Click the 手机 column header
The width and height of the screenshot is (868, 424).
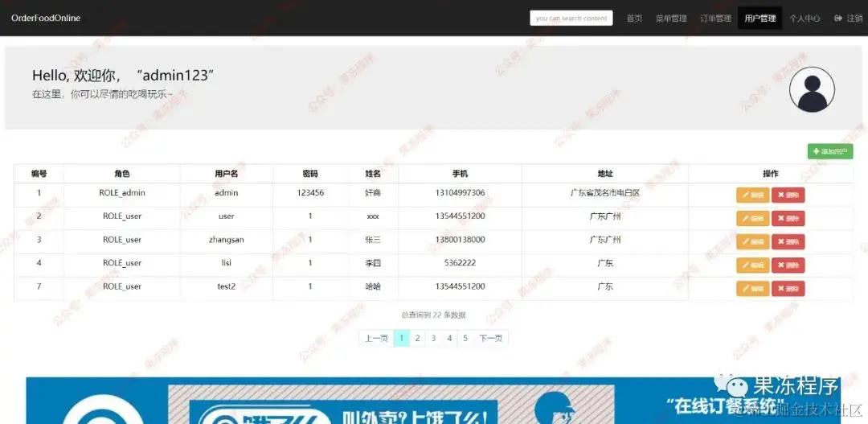460,174
